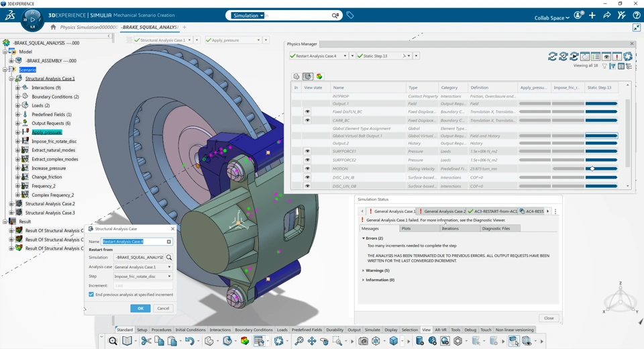Click the open book icon in bottom toolbar
Viewport: 644px width, 349px height.
pyautogui.click(x=127, y=341)
